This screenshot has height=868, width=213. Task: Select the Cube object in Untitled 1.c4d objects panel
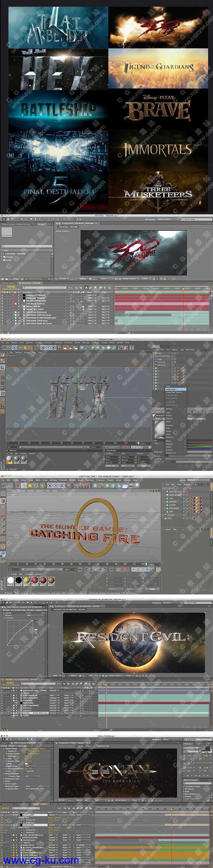click(159, 353)
